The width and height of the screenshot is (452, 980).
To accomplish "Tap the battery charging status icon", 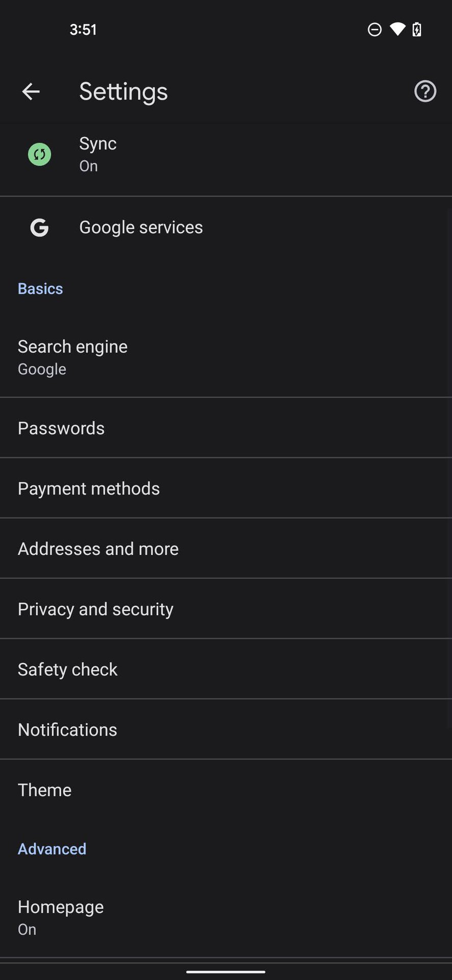I will coord(417,30).
